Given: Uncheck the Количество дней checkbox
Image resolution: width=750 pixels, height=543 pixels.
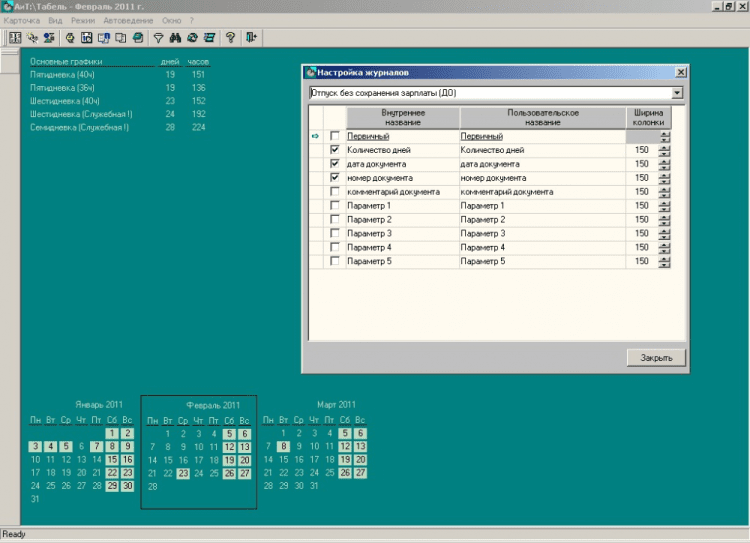Looking at the screenshot, I should (x=335, y=149).
